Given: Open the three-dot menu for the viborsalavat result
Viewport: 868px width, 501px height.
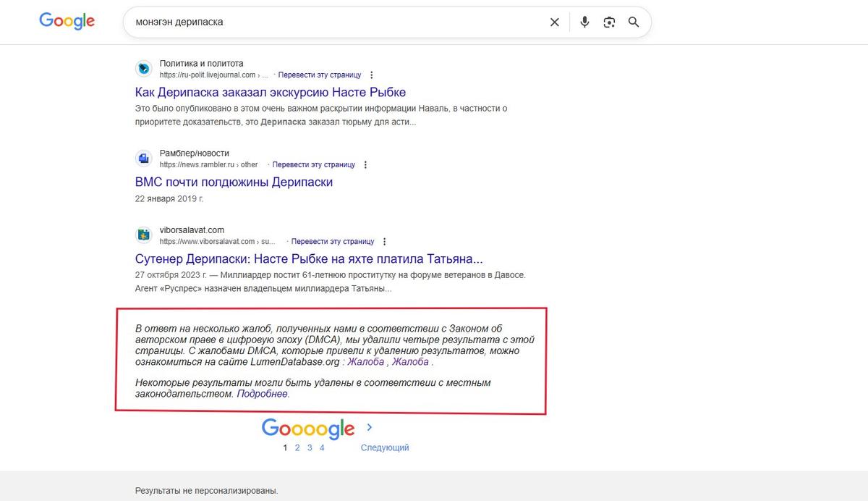Looking at the screenshot, I should (384, 241).
